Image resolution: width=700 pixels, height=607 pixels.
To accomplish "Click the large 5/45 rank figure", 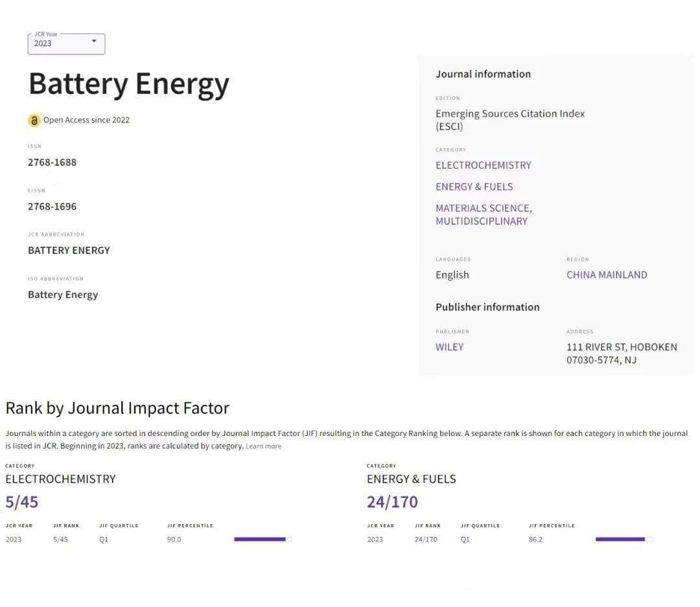I will [22, 502].
